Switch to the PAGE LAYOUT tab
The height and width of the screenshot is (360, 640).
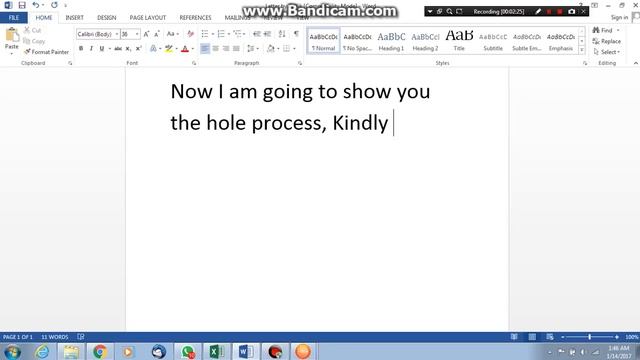(x=148, y=18)
